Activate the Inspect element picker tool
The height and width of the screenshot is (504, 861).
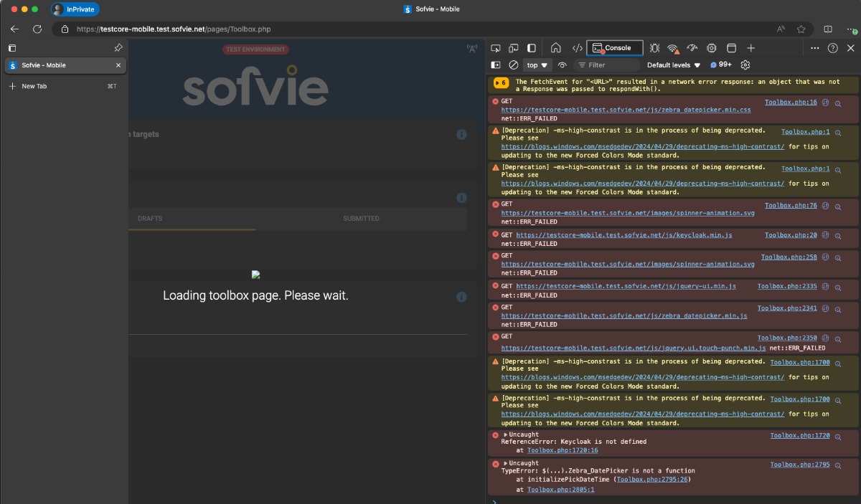tap(496, 48)
